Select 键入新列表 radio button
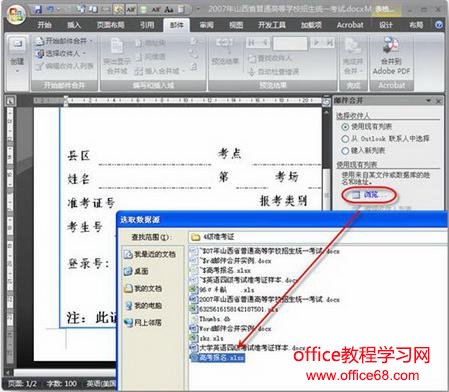The height and width of the screenshot is (392, 449). pyautogui.click(x=345, y=151)
